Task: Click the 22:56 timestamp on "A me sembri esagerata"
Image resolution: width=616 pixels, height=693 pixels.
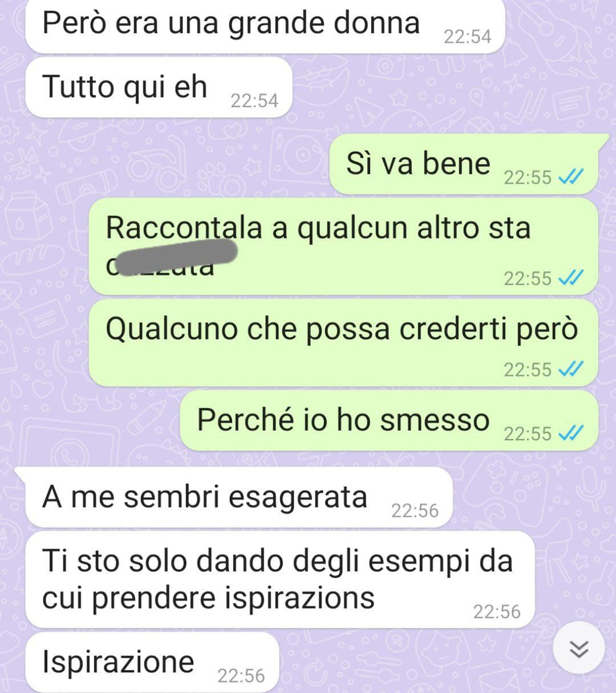Action: (415, 510)
